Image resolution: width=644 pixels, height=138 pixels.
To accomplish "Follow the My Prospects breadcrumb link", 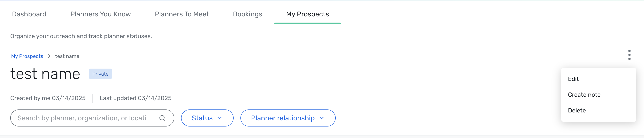I will click(x=27, y=56).
